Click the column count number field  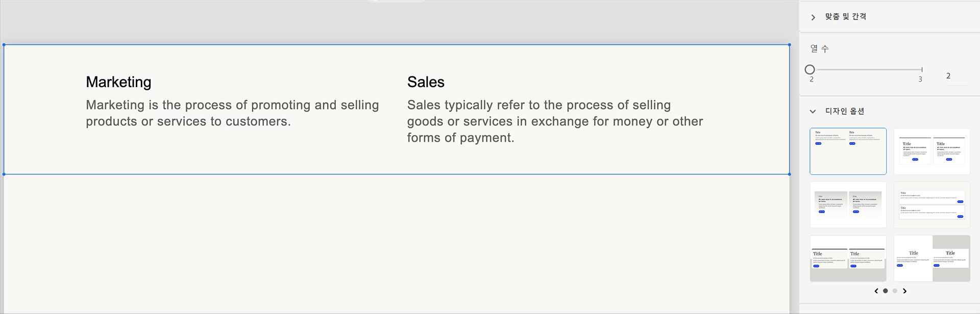[x=955, y=76]
